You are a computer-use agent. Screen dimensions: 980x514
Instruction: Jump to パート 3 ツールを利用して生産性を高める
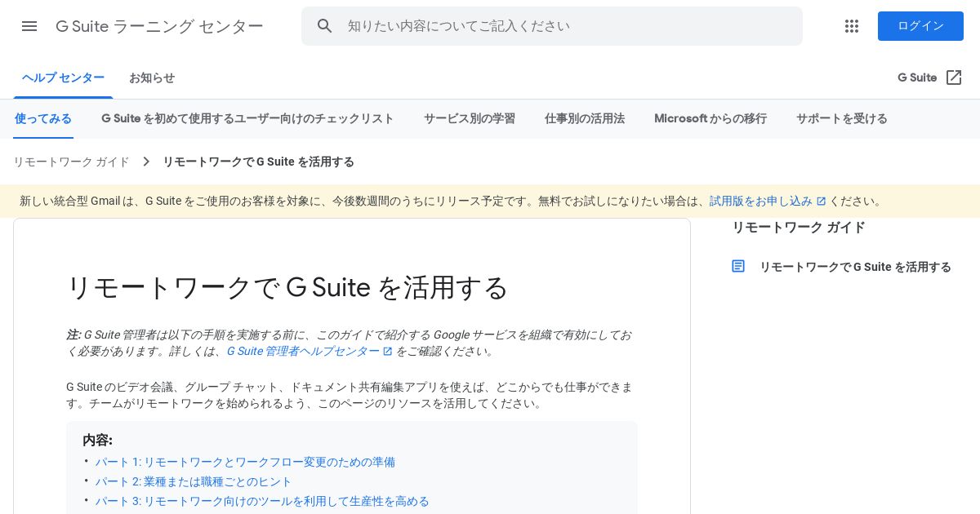coord(262,501)
